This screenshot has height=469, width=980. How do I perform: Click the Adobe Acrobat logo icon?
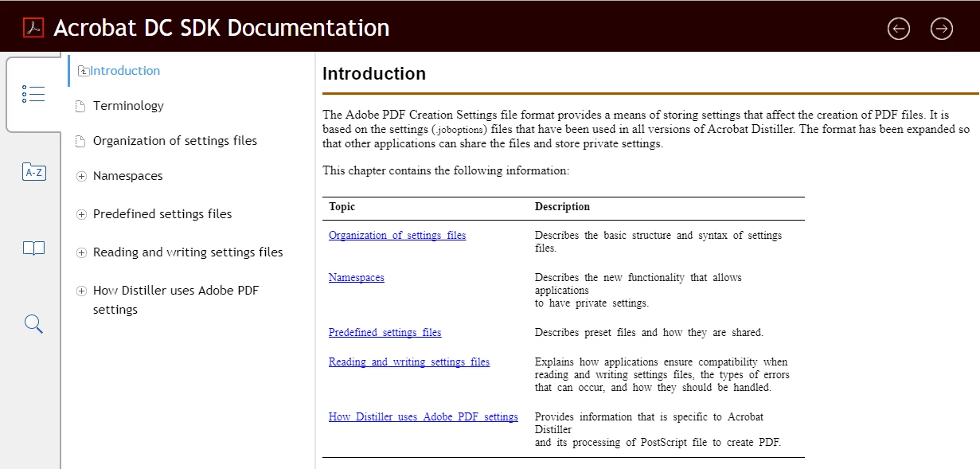pyautogui.click(x=33, y=28)
